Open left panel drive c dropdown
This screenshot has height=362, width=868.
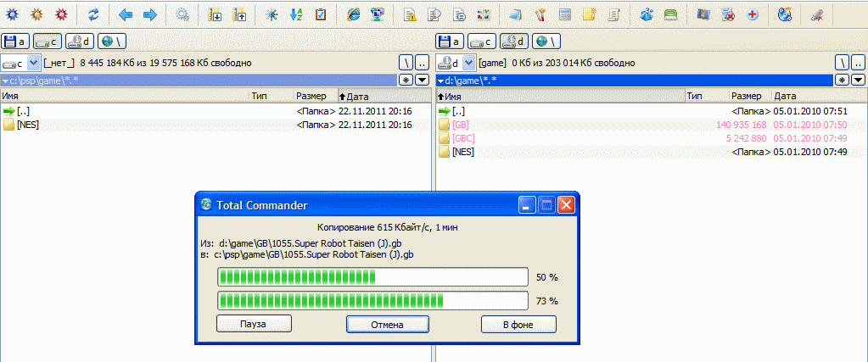pyautogui.click(x=33, y=63)
